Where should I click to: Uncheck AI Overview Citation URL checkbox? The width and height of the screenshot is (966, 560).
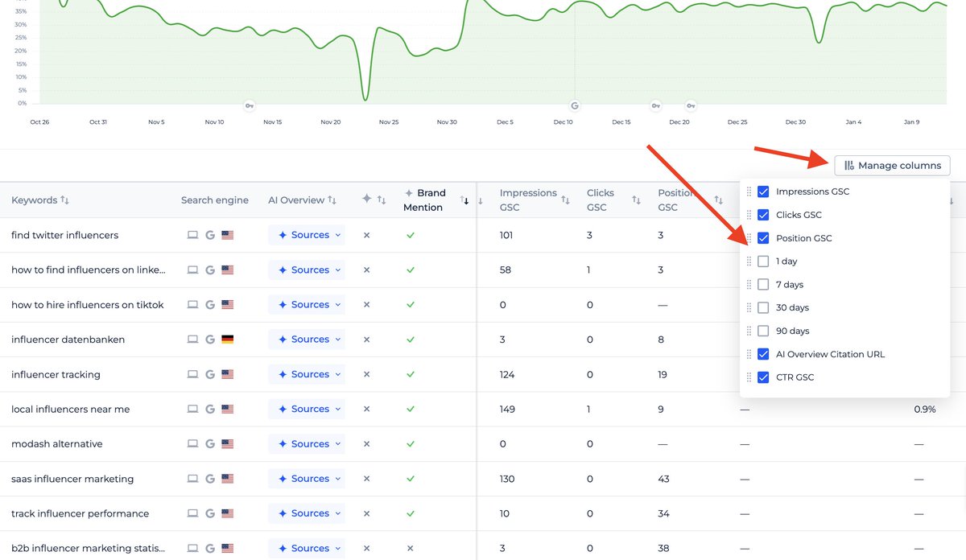tap(763, 354)
